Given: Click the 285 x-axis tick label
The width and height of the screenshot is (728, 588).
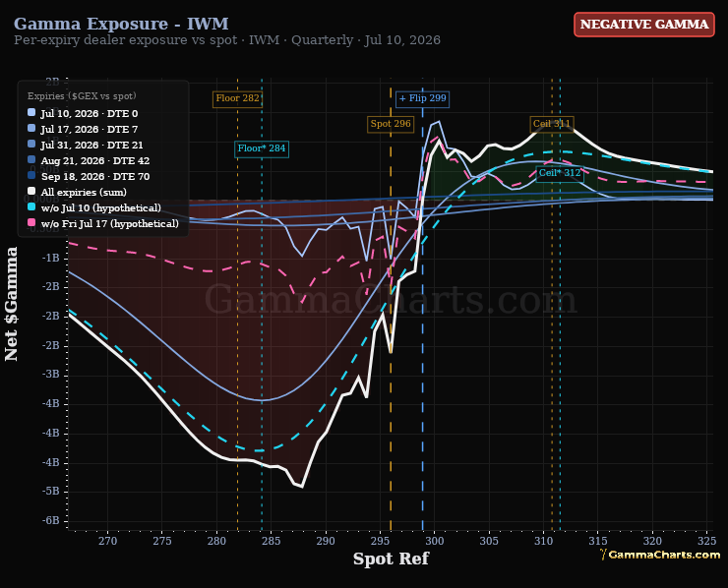Looking at the screenshot, I should (272, 541).
